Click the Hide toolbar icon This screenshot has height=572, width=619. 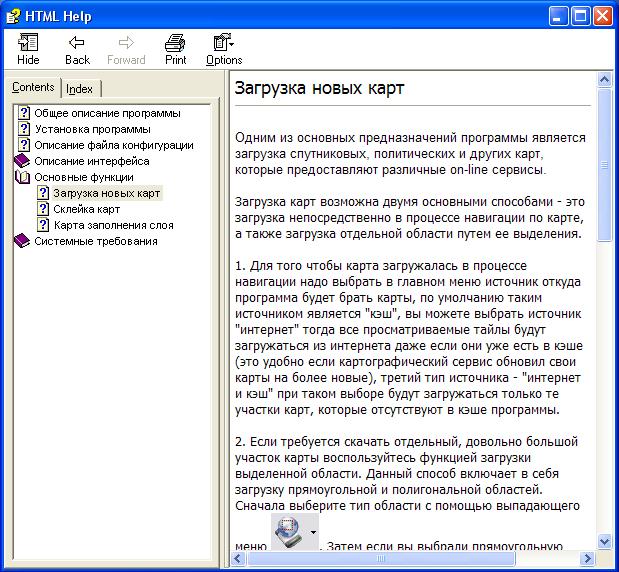pos(28,43)
